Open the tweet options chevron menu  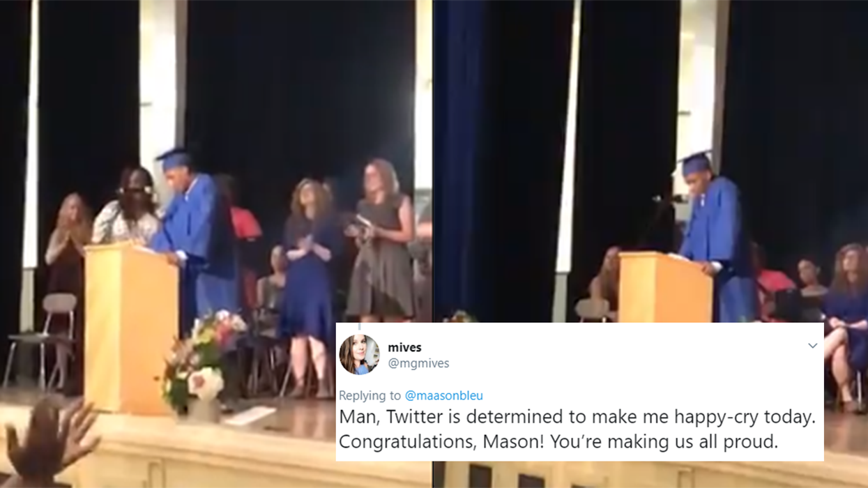click(x=812, y=346)
